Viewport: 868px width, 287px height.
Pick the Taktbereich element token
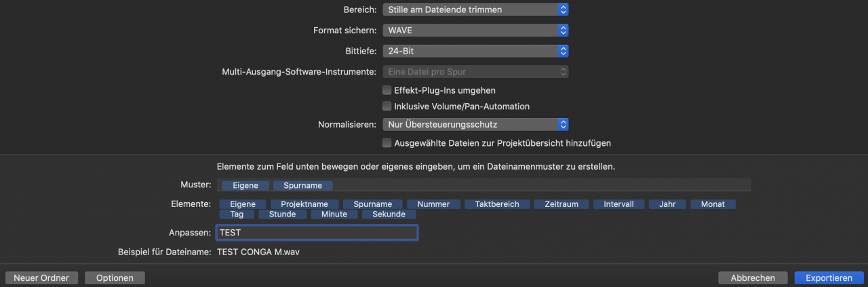coord(497,204)
